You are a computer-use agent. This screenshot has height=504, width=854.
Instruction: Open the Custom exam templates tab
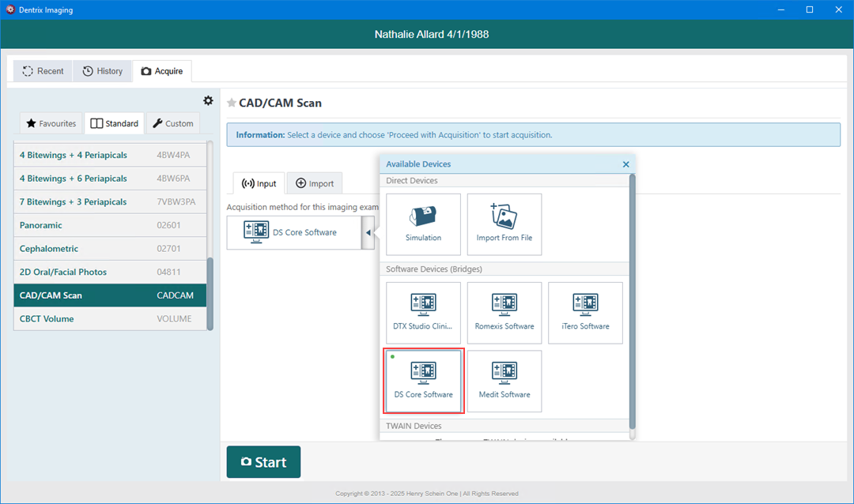[173, 123]
